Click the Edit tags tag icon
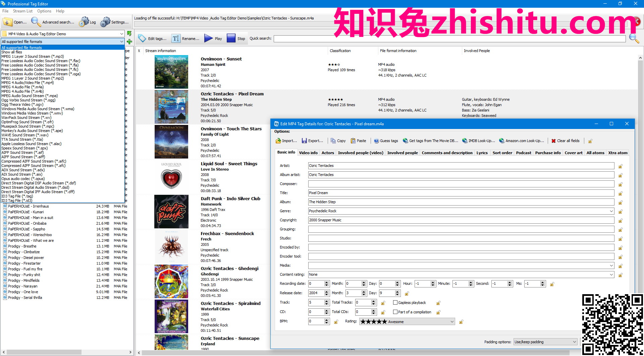This screenshot has width=644, height=356. pyautogui.click(x=142, y=38)
